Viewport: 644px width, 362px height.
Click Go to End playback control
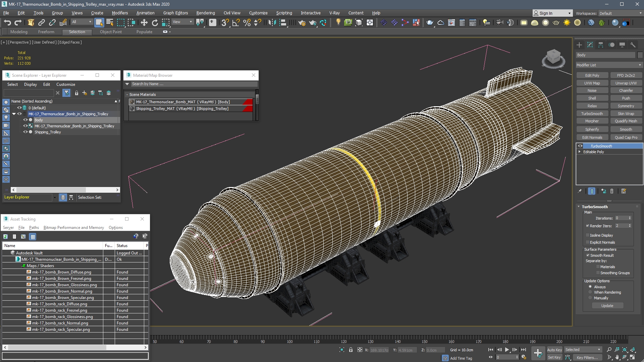pos(524,350)
